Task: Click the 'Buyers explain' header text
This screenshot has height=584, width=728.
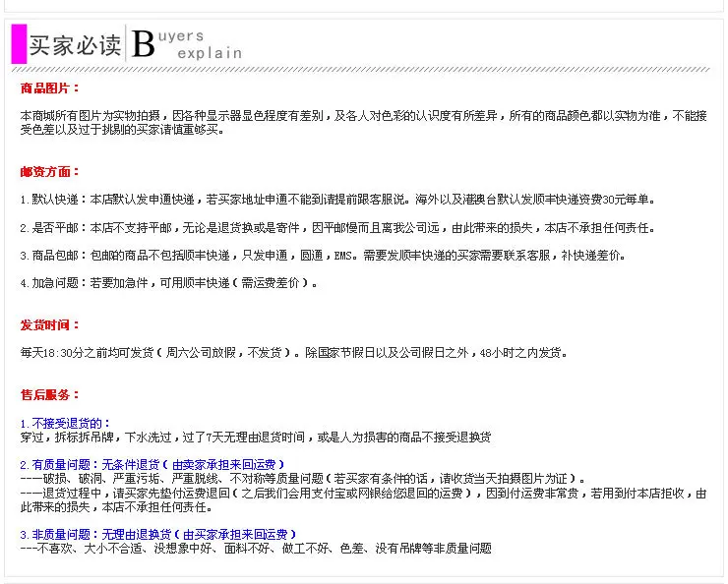Action: (187, 44)
